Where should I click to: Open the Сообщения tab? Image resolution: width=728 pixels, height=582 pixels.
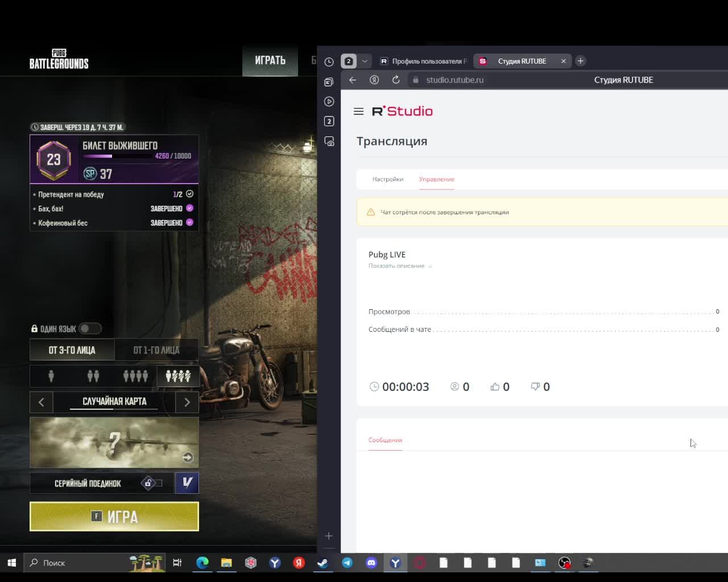coord(385,440)
